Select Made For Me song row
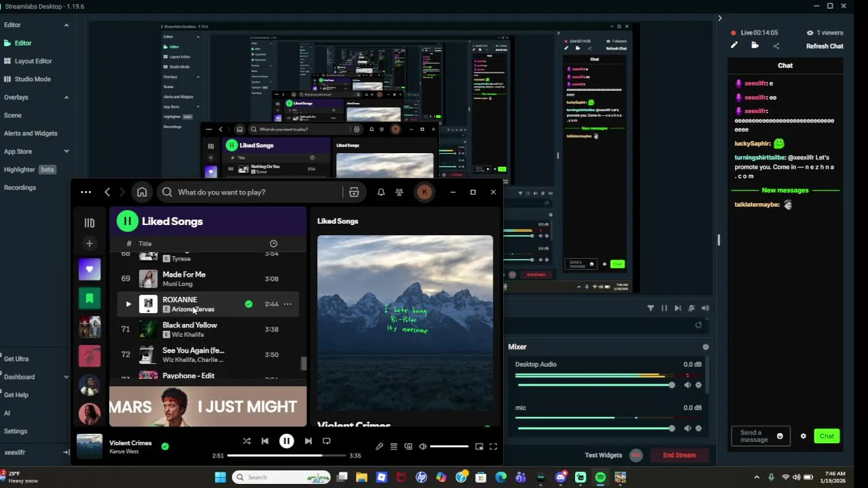 tap(208, 279)
